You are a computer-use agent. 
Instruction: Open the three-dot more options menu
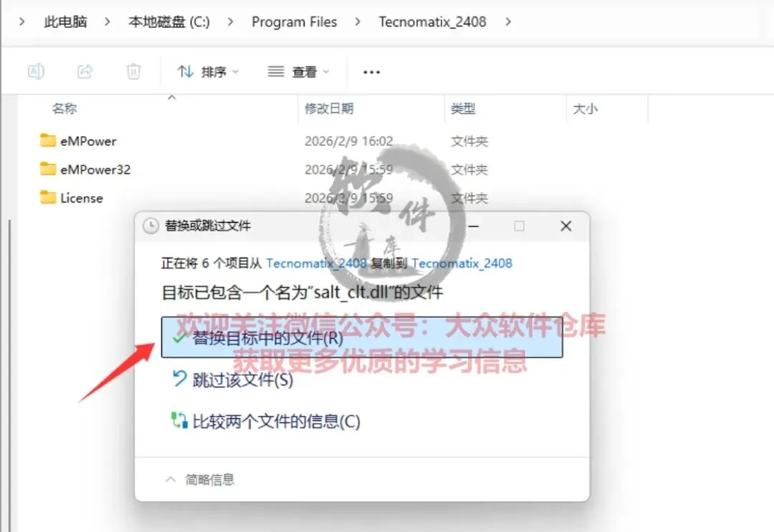point(371,72)
